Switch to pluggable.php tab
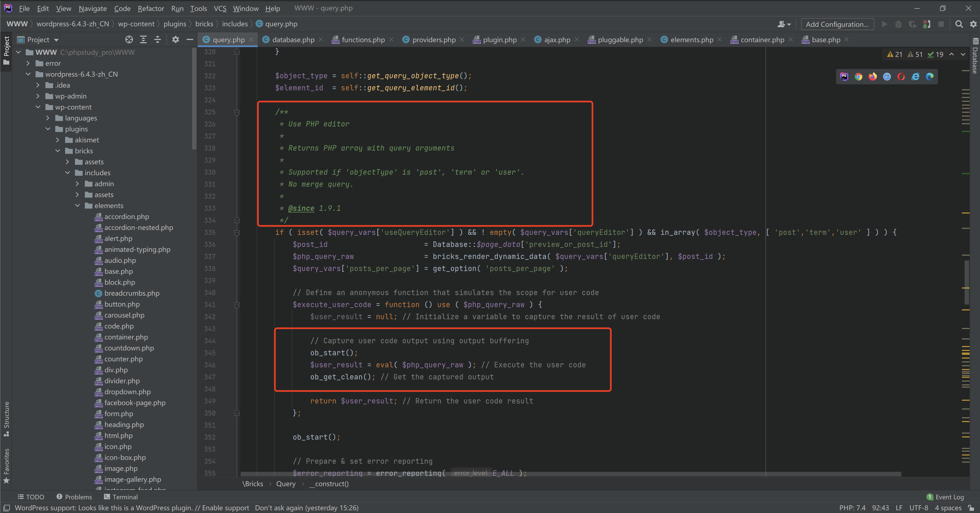 click(620, 40)
